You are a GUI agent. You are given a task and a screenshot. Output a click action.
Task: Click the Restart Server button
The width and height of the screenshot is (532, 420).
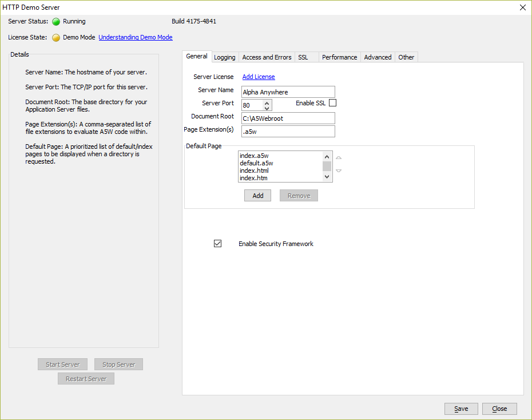coord(86,379)
